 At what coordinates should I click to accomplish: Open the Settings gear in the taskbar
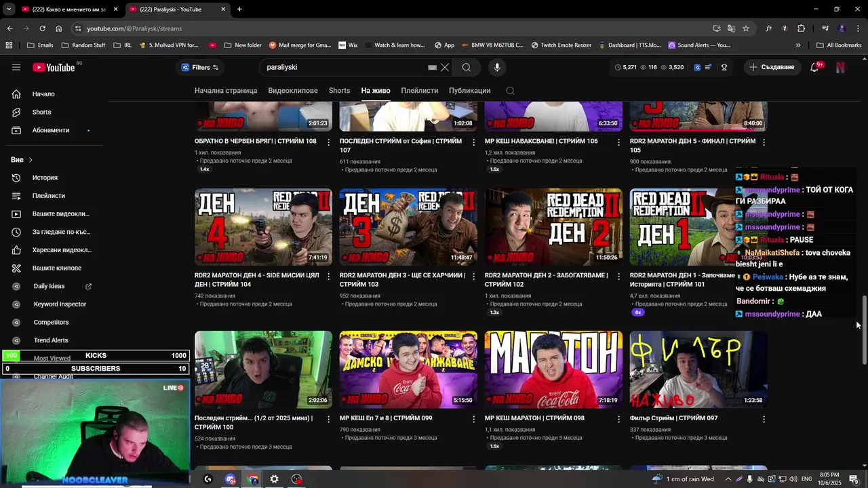point(274,479)
